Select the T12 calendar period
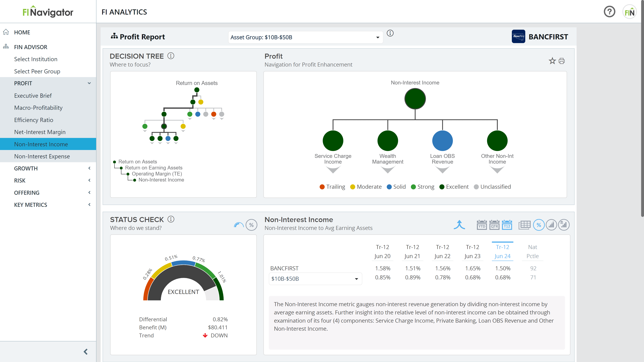Image resolution: width=644 pixels, height=362 pixels. pyautogui.click(x=507, y=225)
